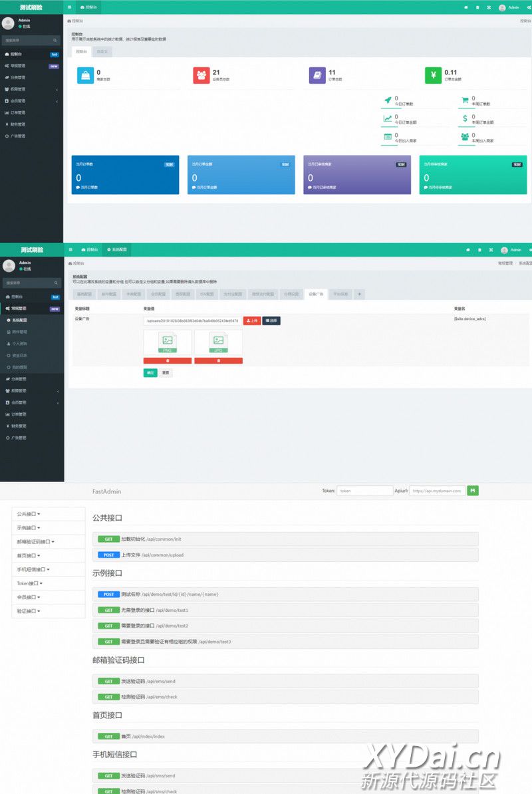Viewport: 532px width, 794px height.
Task: Click the uploads file path field
Action: pyautogui.click(x=193, y=321)
